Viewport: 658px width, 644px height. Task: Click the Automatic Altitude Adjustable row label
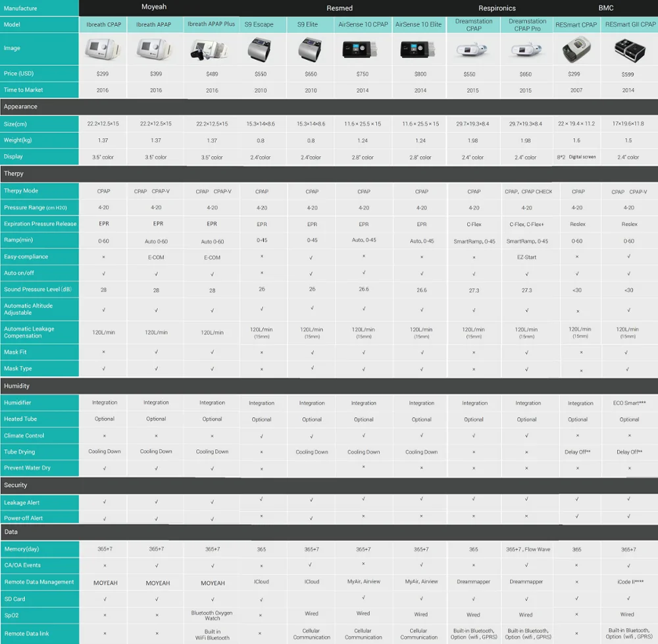28,309
